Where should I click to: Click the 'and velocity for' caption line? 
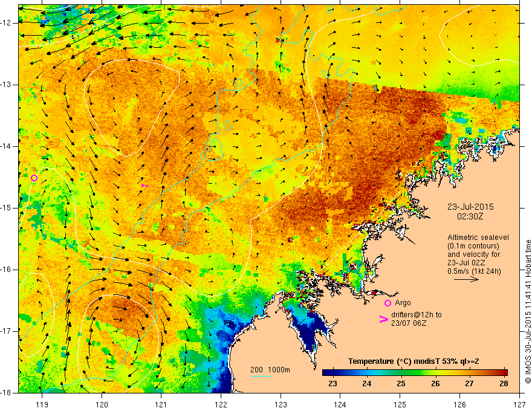click(473, 254)
